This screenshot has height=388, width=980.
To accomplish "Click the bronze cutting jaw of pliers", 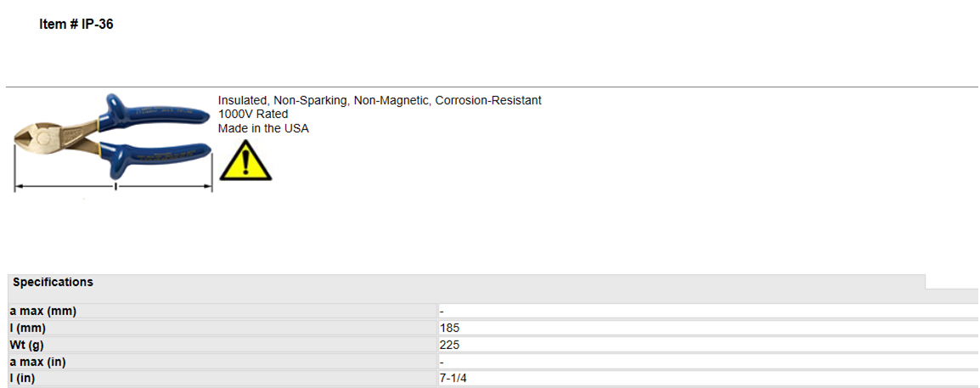I will pos(31,136).
